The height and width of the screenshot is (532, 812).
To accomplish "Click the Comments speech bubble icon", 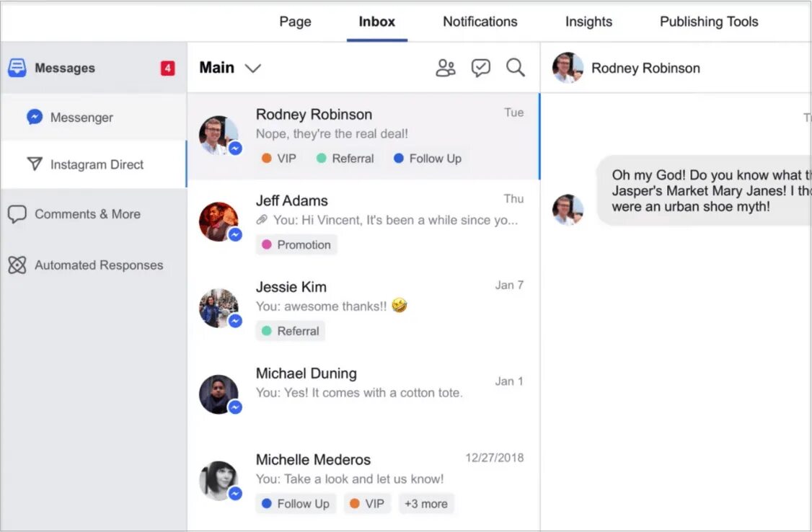I will 17,213.
